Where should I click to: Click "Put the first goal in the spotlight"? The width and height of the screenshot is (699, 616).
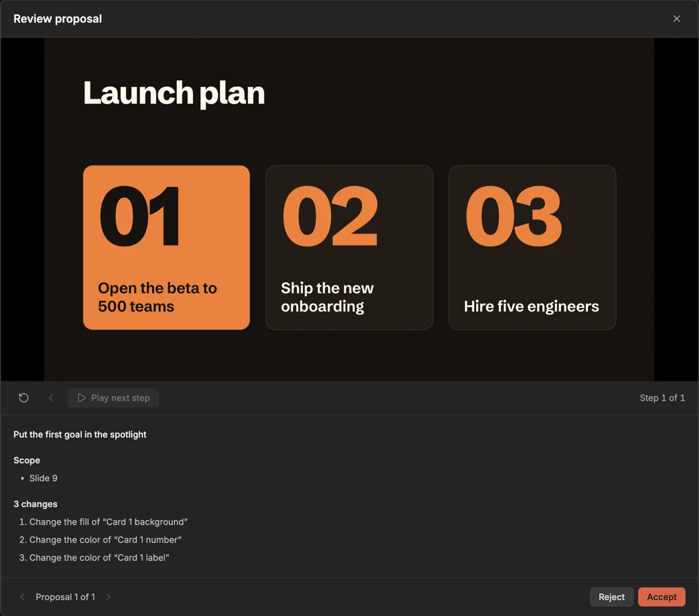tap(80, 434)
